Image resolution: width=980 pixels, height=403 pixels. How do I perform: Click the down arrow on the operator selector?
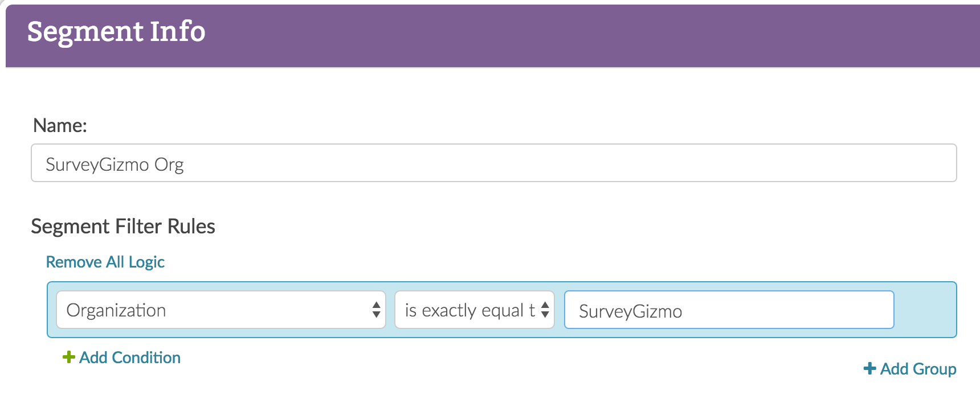point(545,315)
